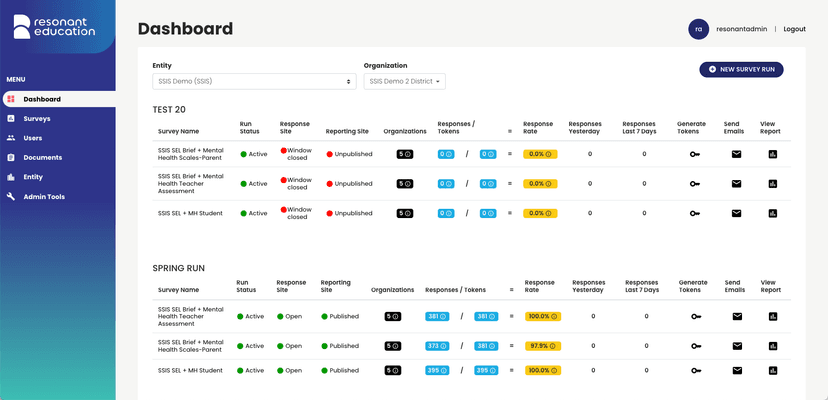Generate tokens for Spring Run SEL + MH Student
828x400 pixels.
(697, 370)
